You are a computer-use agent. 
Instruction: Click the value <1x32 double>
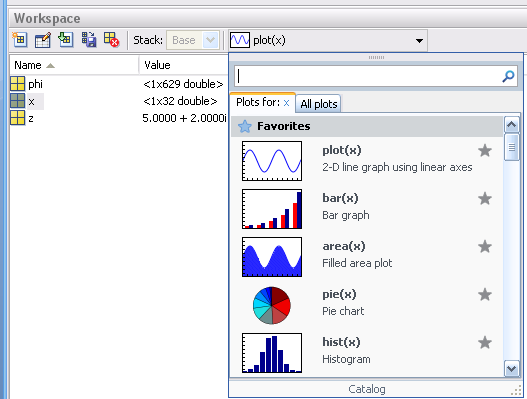[180, 101]
